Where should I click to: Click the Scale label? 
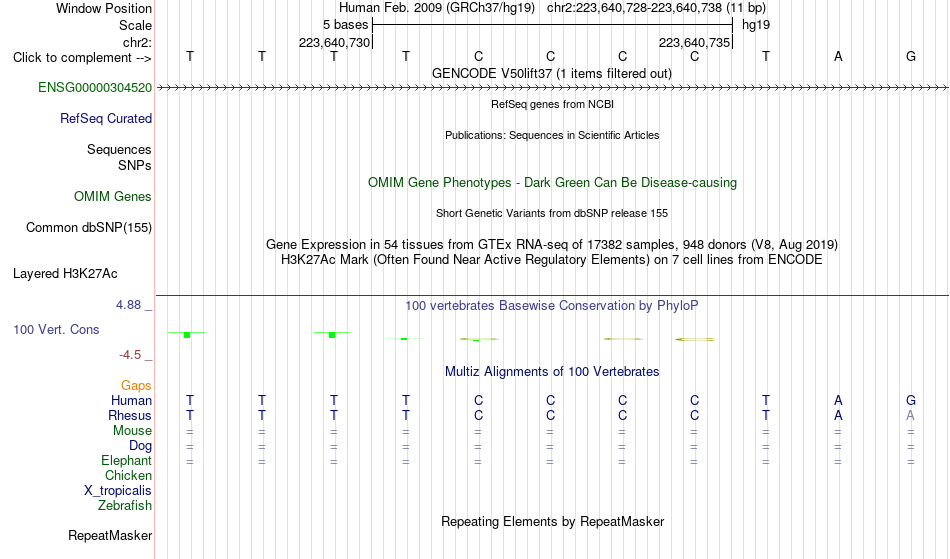[x=135, y=25]
